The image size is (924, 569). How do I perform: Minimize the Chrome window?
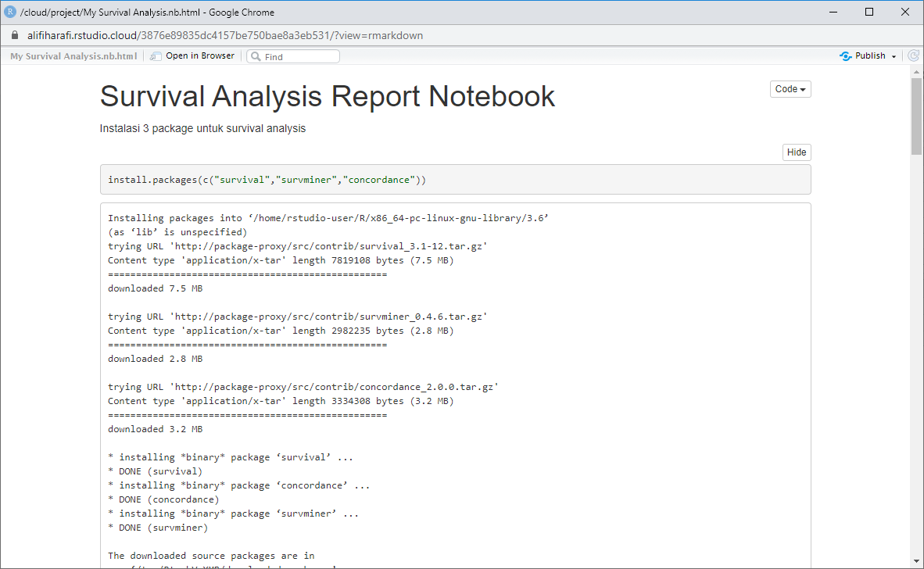click(833, 12)
